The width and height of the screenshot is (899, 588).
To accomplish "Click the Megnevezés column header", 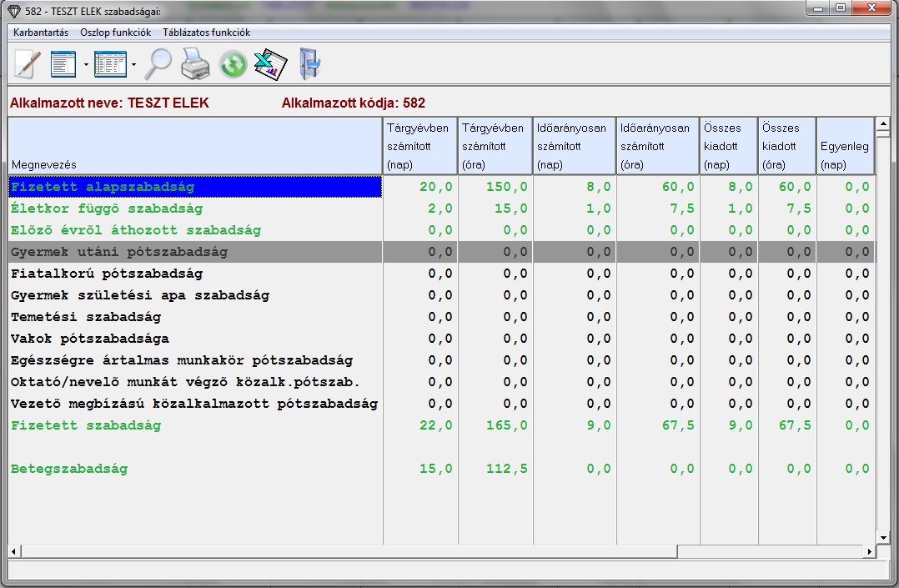I will (x=193, y=147).
